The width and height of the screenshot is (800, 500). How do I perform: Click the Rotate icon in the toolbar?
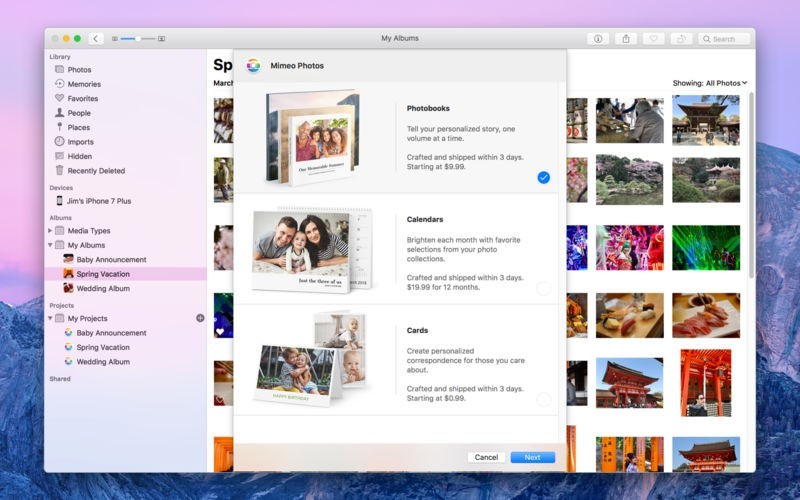coord(682,39)
